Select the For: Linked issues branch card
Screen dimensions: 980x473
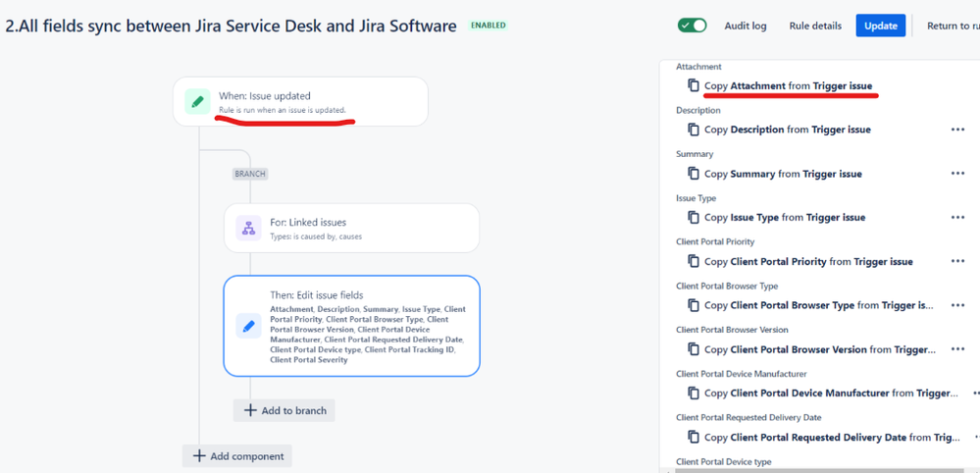[x=352, y=228]
